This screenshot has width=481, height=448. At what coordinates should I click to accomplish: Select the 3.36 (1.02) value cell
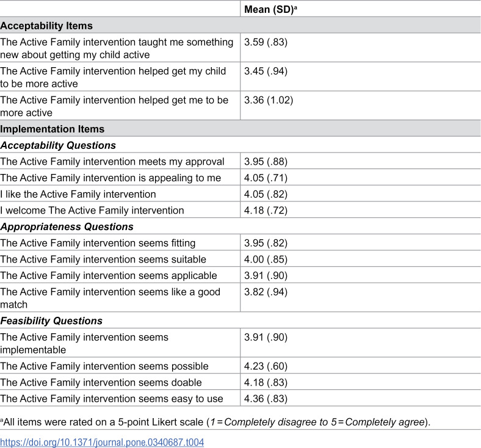pyautogui.click(x=269, y=100)
